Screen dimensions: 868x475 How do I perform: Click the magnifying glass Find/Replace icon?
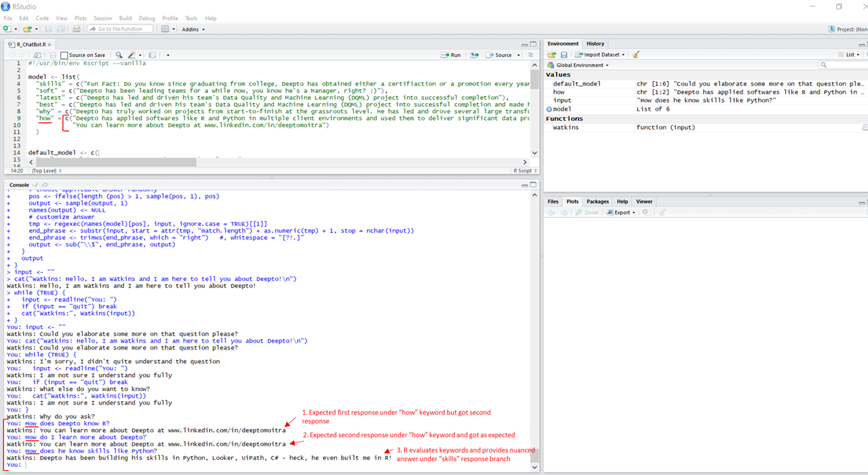click(x=118, y=55)
